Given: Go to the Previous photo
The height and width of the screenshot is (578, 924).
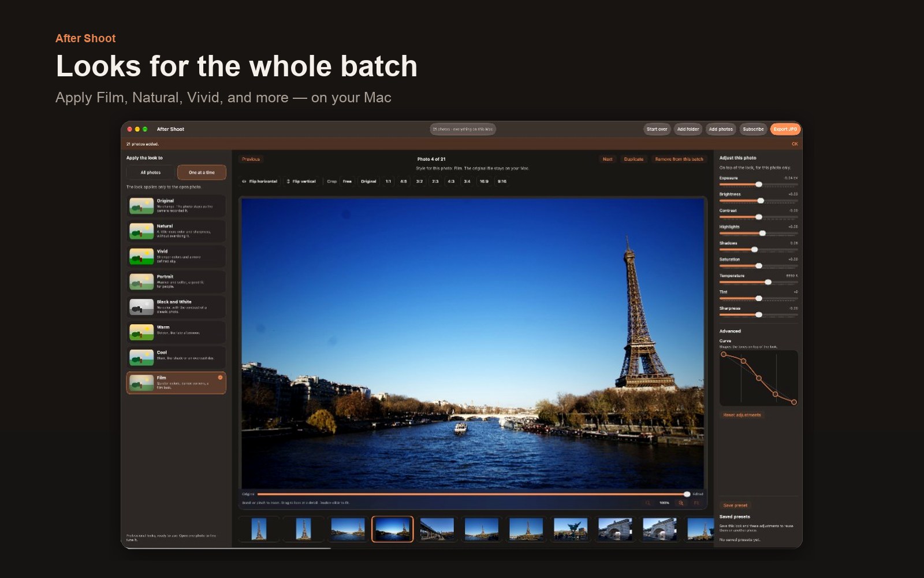Looking at the screenshot, I should pyautogui.click(x=251, y=159).
